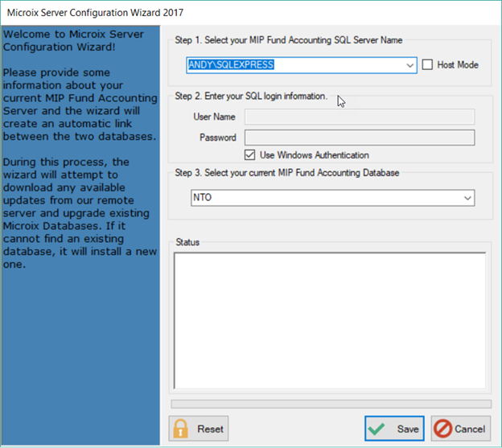
Task: Focus the Password text field
Action: pos(359,138)
